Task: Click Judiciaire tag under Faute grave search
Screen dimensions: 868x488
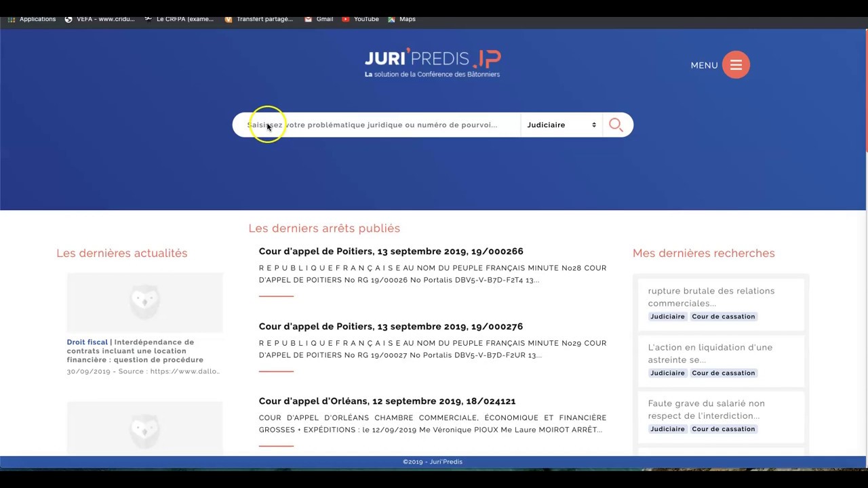Action: pos(667,429)
